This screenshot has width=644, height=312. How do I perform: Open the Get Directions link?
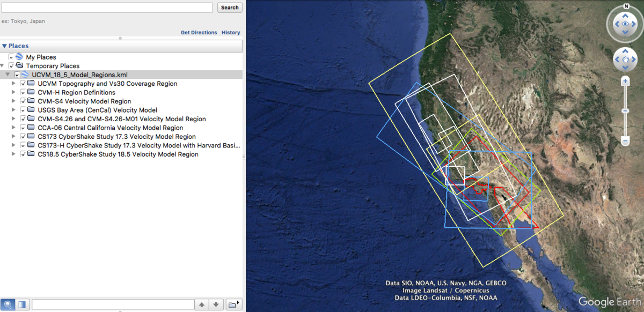(199, 33)
